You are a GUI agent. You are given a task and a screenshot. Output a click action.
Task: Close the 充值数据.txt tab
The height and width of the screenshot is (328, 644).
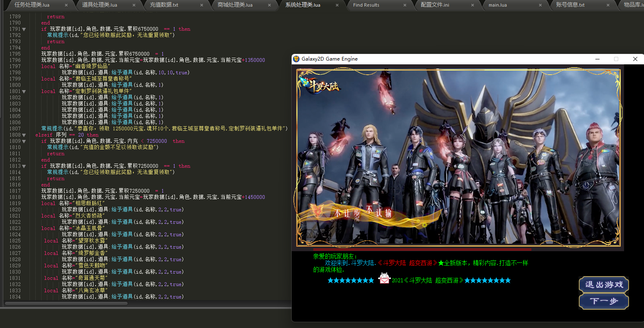202,5
